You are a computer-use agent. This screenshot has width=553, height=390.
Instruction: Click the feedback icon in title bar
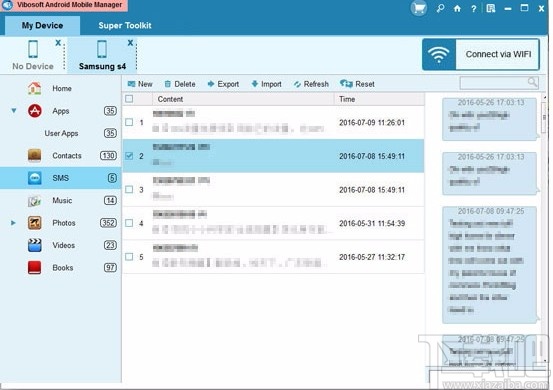point(491,8)
